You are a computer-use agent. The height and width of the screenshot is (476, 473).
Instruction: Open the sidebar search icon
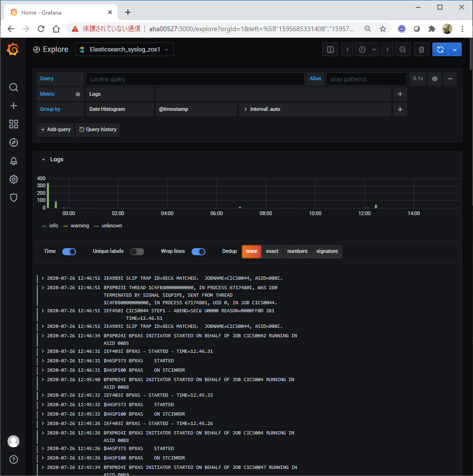(13, 87)
